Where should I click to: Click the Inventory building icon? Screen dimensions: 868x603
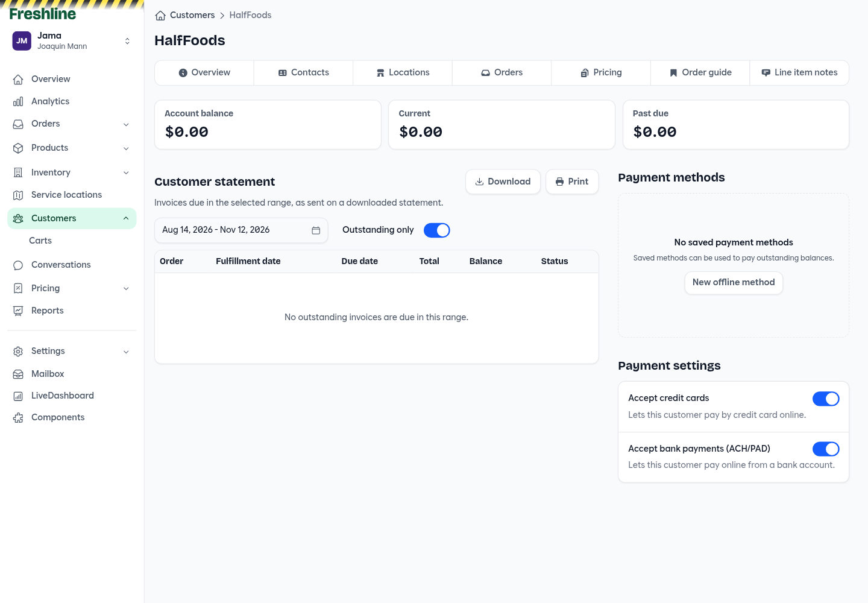[x=18, y=173]
